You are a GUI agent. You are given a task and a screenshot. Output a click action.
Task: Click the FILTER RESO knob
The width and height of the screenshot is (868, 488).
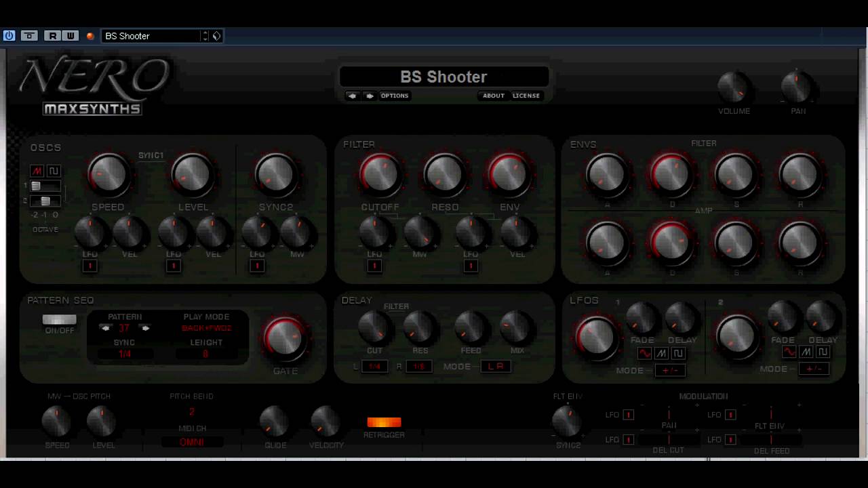point(443,175)
